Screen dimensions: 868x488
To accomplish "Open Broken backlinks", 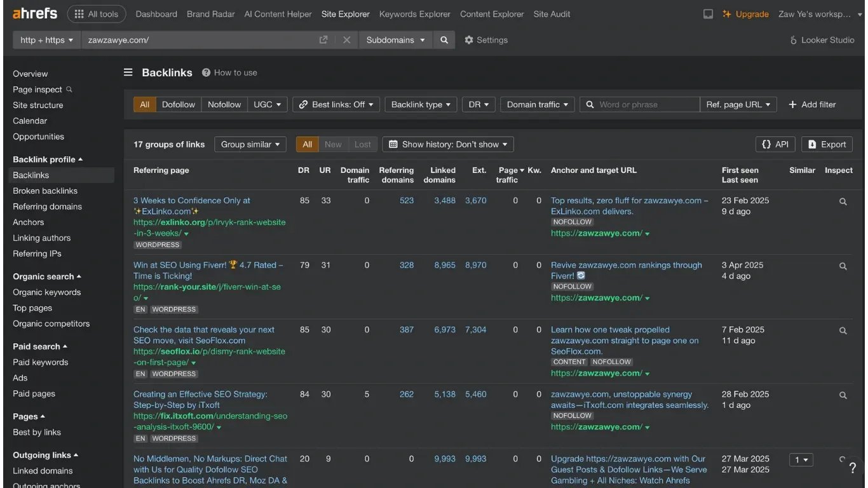I will point(45,191).
